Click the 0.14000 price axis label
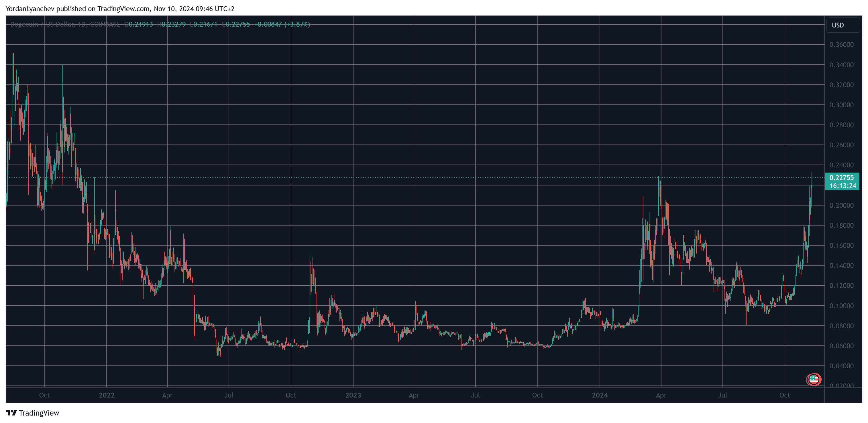Screen dimensions: 868x423 coord(841,266)
